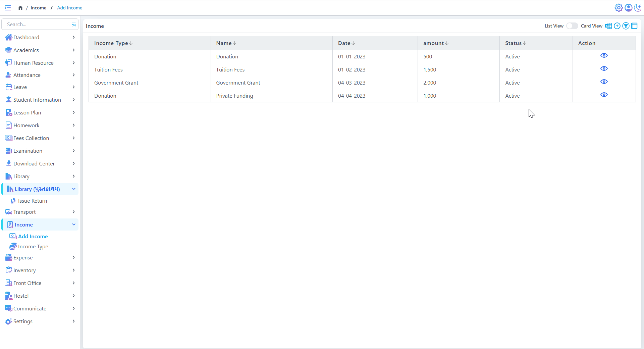Open Income Type submenu item
The image size is (644, 349).
pyautogui.click(x=33, y=247)
